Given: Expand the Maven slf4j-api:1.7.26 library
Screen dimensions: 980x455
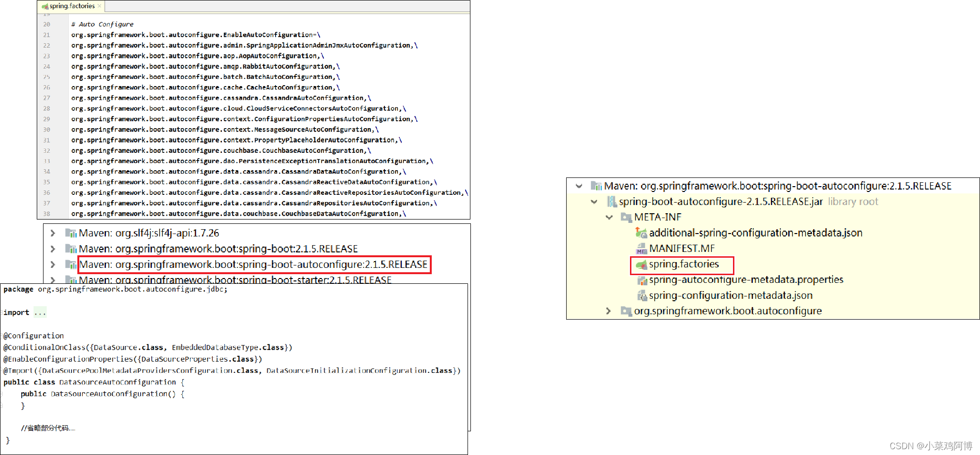Looking at the screenshot, I should point(53,233).
